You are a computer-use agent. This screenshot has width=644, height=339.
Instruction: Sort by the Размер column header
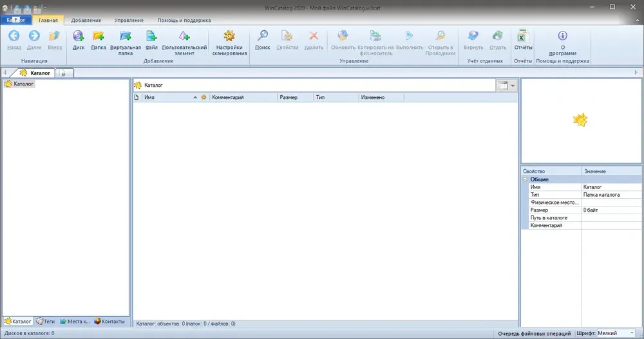click(x=296, y=97)
